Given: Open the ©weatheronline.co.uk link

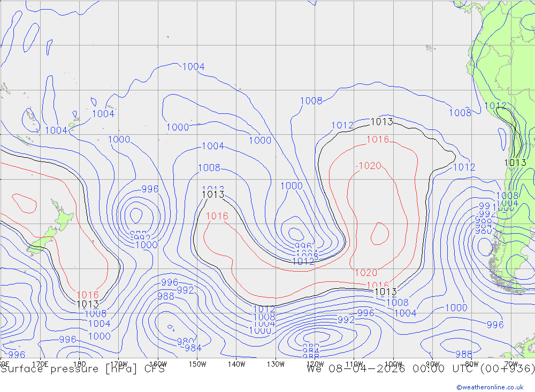Looking at the screenshot, I should click(490, 387).
